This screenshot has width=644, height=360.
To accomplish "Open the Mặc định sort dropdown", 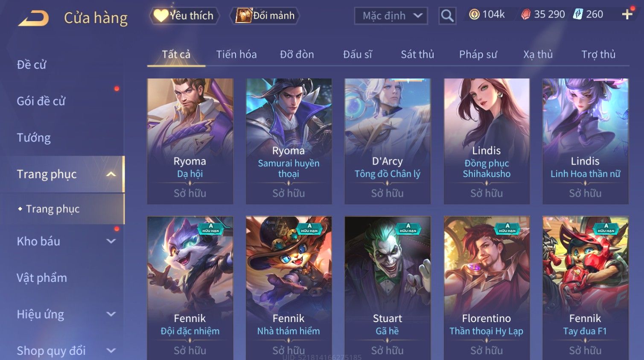I will [391, 16].
